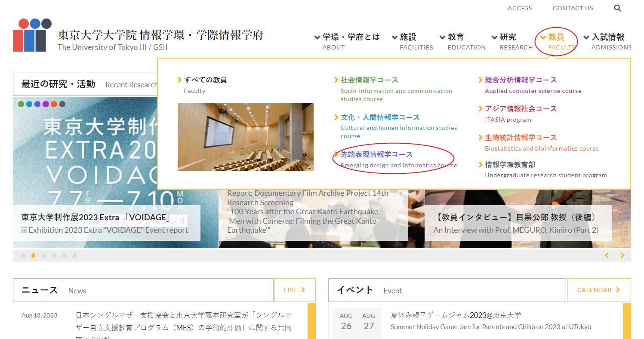
Task: Select the blue-violet carousel color dot
Action: [37, 104]
